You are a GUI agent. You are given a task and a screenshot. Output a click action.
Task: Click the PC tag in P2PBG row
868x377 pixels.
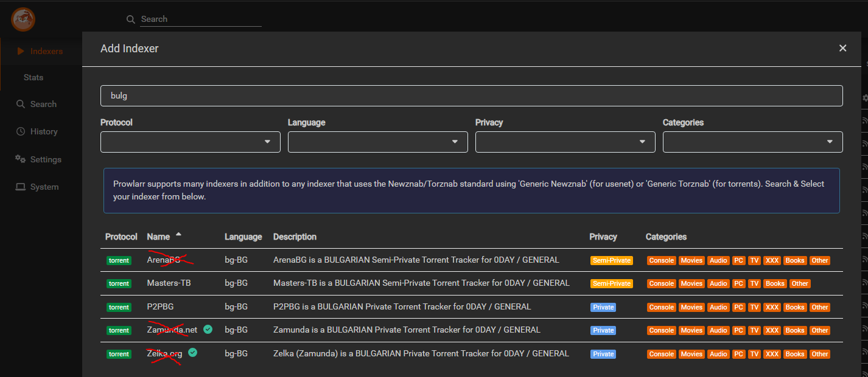738,307
